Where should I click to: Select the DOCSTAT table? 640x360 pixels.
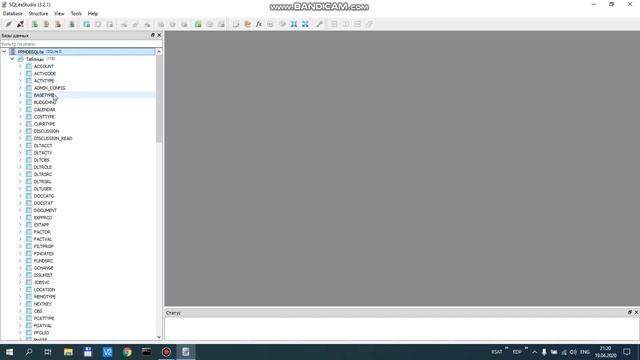tap(43, 203)
